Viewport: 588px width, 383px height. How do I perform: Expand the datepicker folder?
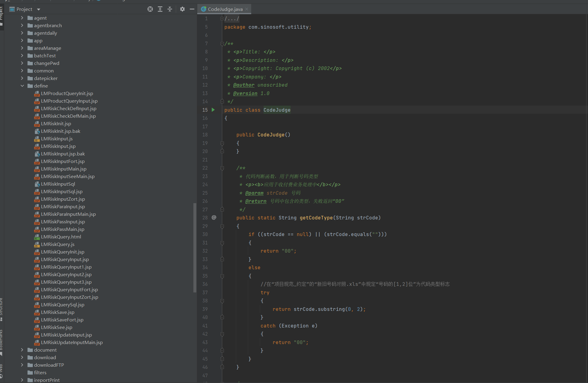pyautogui.click(x=22, y=78)
